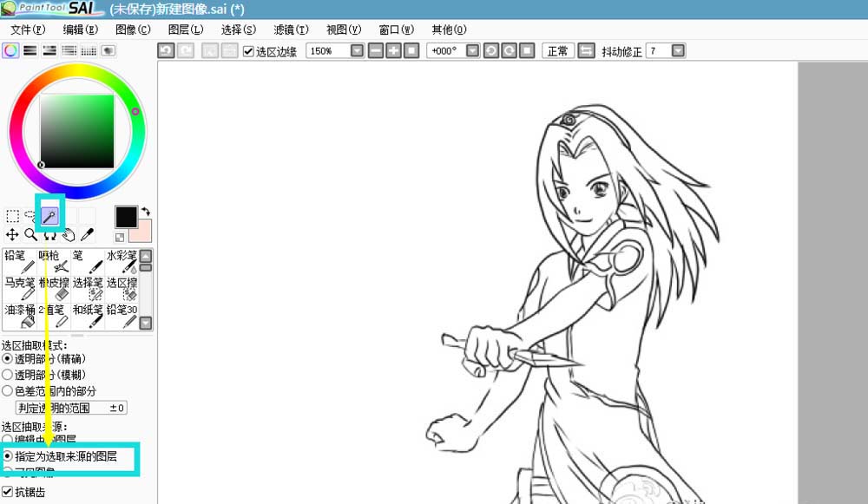Open the 滤镜 filter menu
This screenshot has height=504, width=868.
(292, 29)
